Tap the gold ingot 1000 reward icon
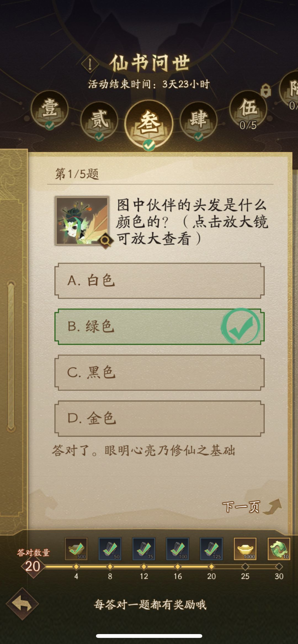The height and width of the screenshot is (644, 298). point(245,549)
